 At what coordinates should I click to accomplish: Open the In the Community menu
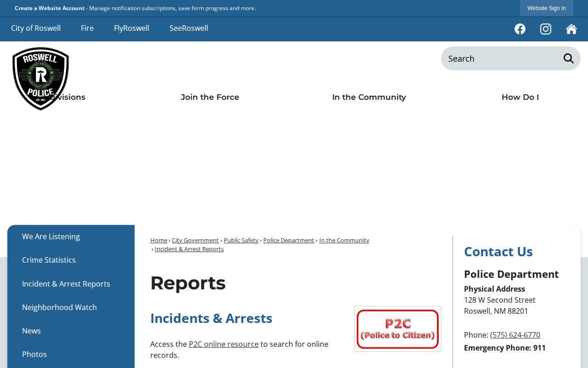[369, 97]
